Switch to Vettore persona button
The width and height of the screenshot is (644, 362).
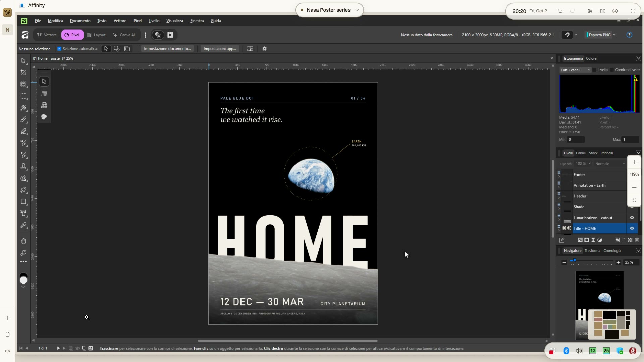[x=47, y=35]
